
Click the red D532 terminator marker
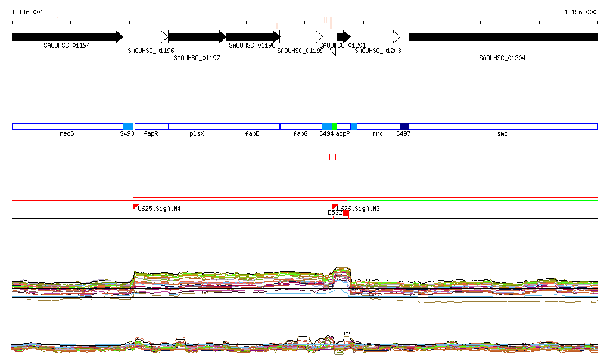[x=346, y=213]
